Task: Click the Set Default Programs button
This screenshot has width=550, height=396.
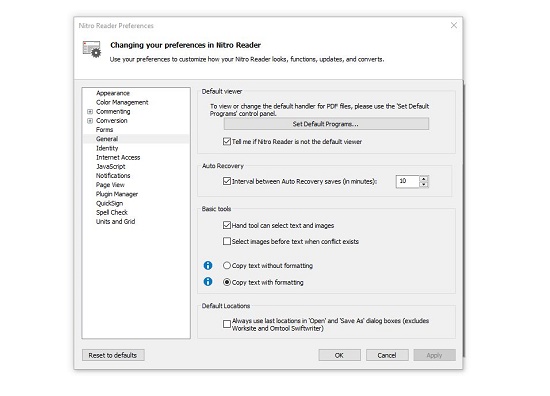Action: [326, 124]
